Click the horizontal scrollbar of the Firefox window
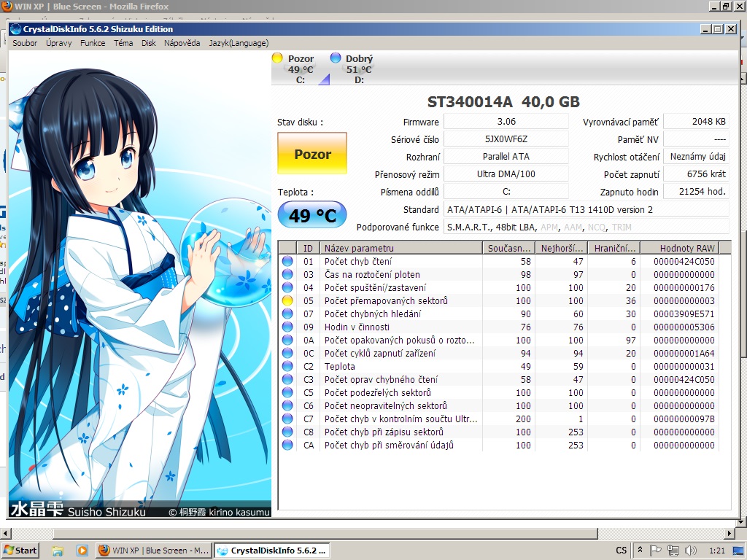 pyautogui.click(x=325, y=533)
